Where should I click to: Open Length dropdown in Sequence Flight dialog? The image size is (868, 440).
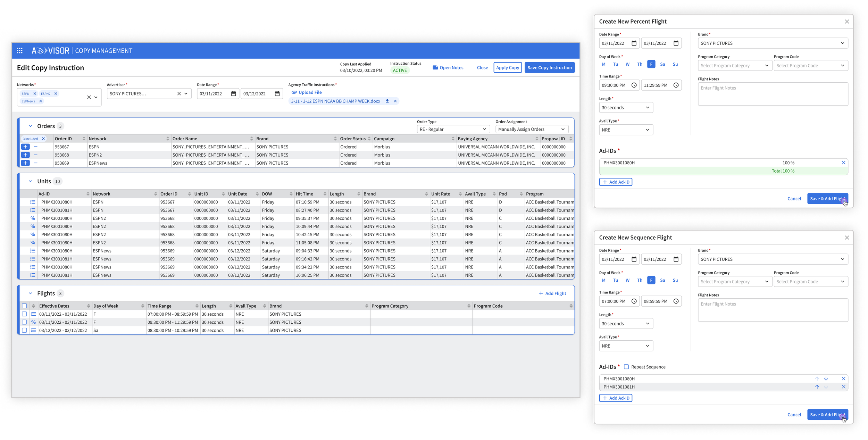click(626, 323)
